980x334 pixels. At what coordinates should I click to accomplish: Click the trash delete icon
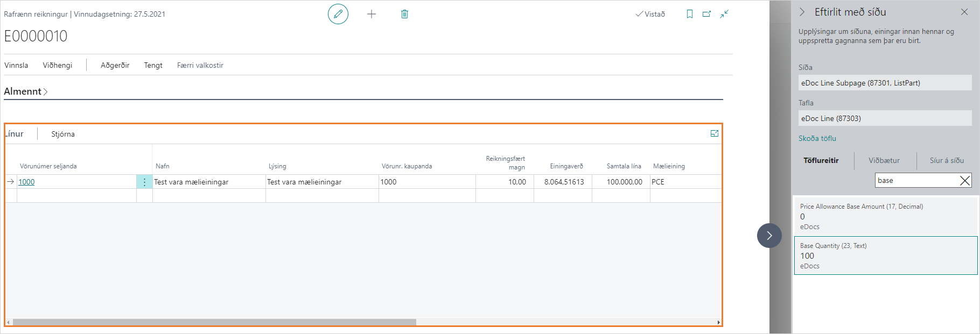[x=404, y=14]
